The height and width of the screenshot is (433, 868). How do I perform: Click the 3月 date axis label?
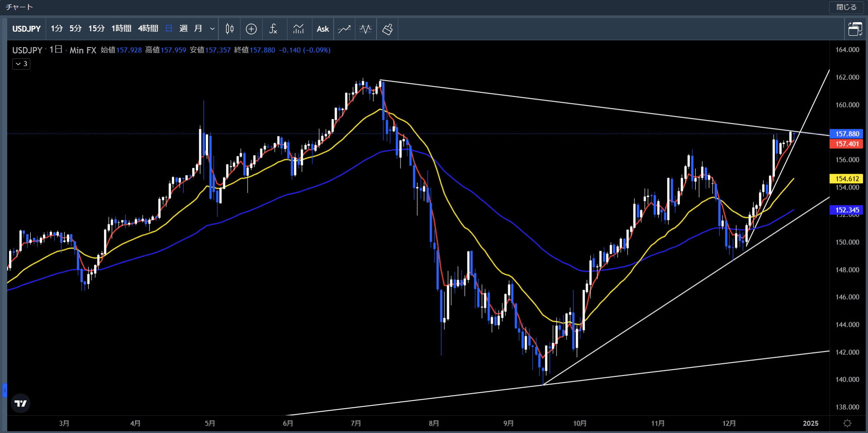pos(64,423)
